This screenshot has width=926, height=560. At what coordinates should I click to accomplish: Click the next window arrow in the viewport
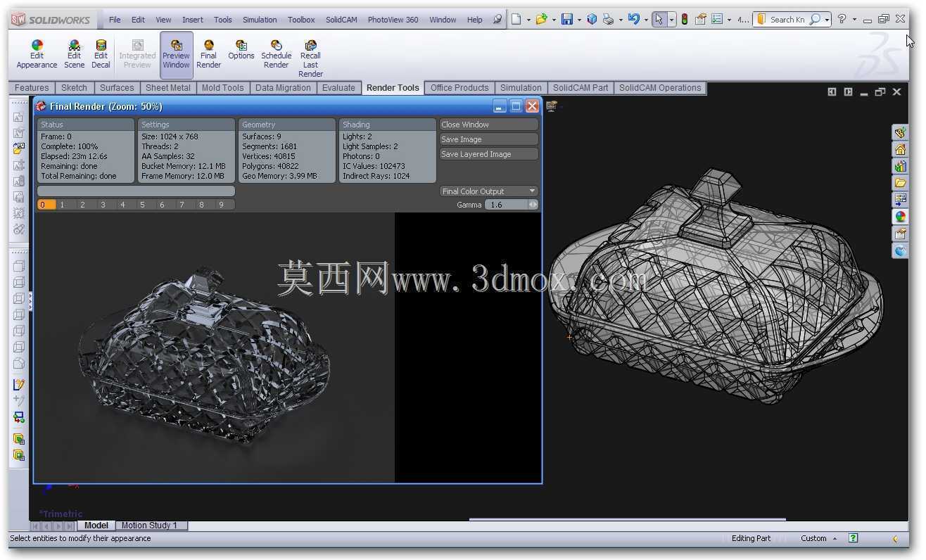[x=848, y=92]
